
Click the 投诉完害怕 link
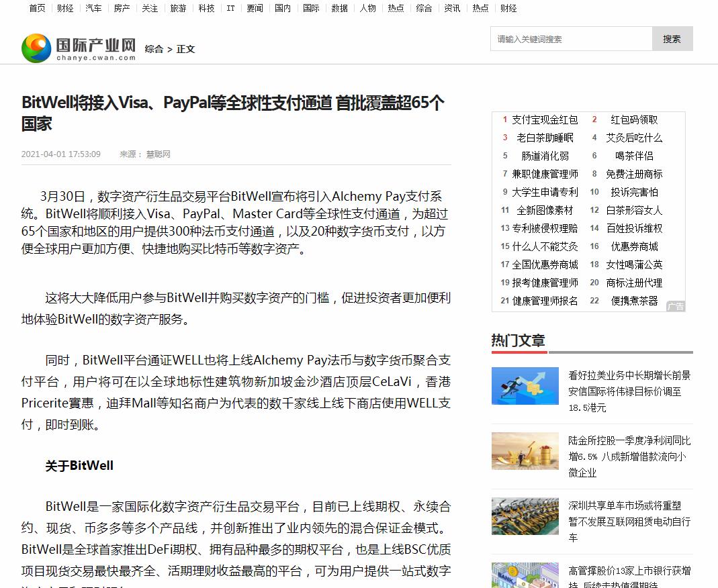click(x=634, y=192)
